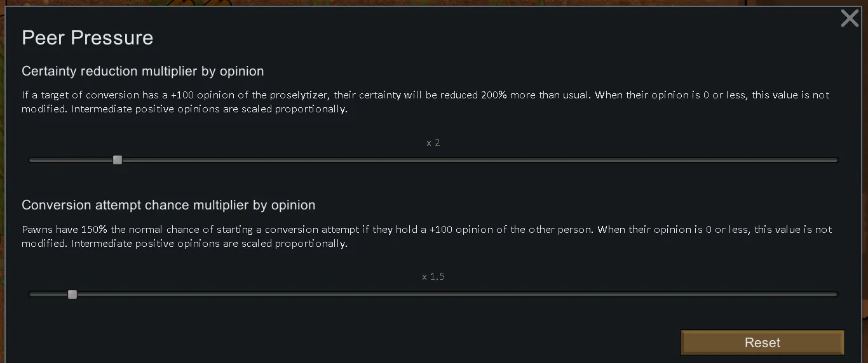This screenshot has width=868, height=363.
Task: Click the middle of the conversion attempt slider track
Action: (433, 294)
